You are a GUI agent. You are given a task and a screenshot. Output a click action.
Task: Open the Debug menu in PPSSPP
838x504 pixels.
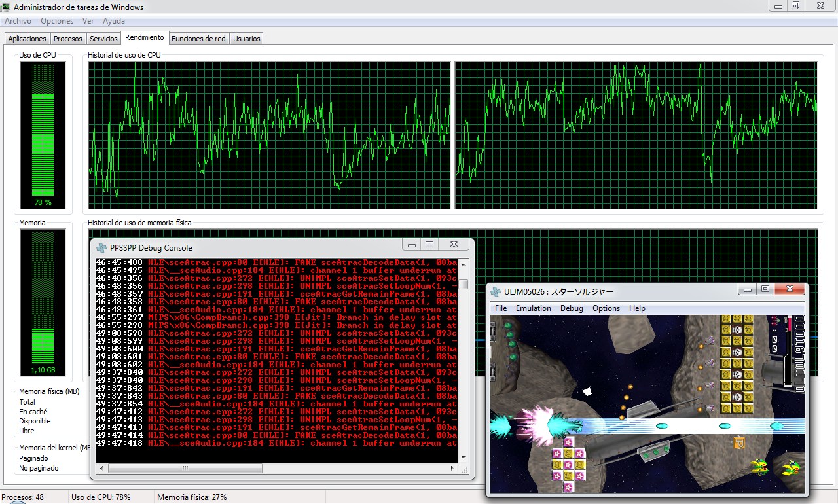[x=572, y=308]
